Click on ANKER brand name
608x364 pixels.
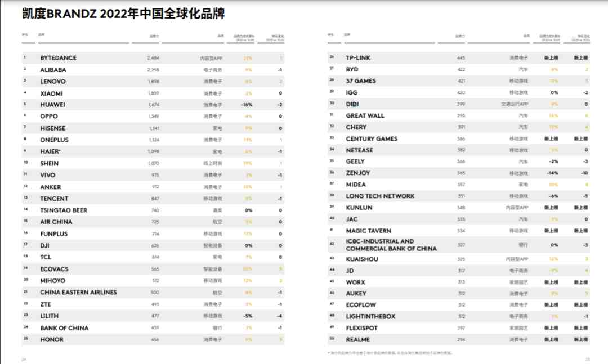(51, 187)
